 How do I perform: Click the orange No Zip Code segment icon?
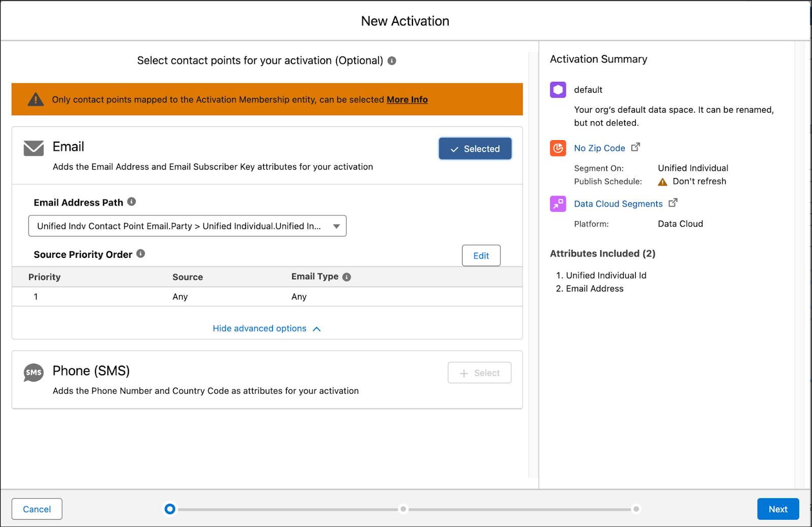[557, 148]
